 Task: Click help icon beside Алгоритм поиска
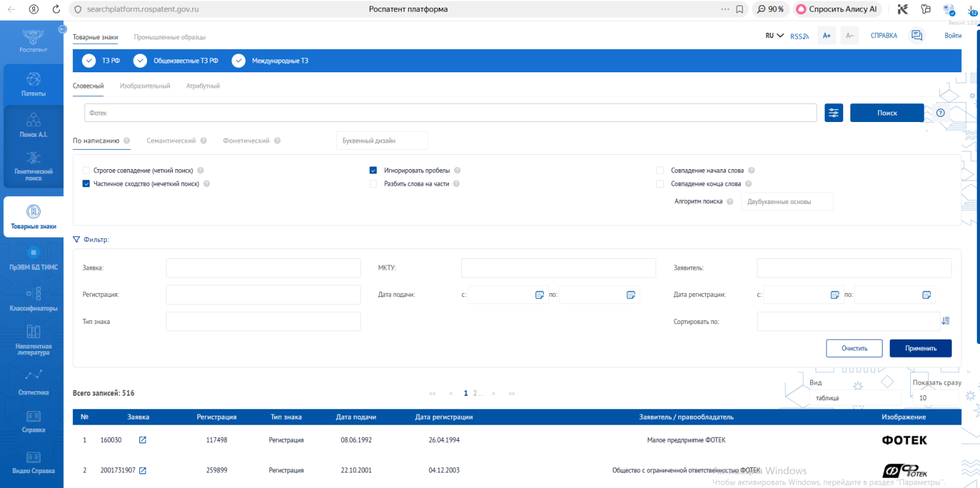[730, 201]
